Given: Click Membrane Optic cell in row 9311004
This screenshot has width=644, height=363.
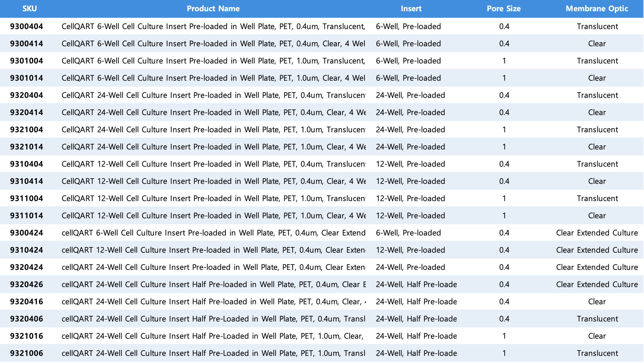Looking at the screenshot, I should pyautogui.click(x=597, y=198).
